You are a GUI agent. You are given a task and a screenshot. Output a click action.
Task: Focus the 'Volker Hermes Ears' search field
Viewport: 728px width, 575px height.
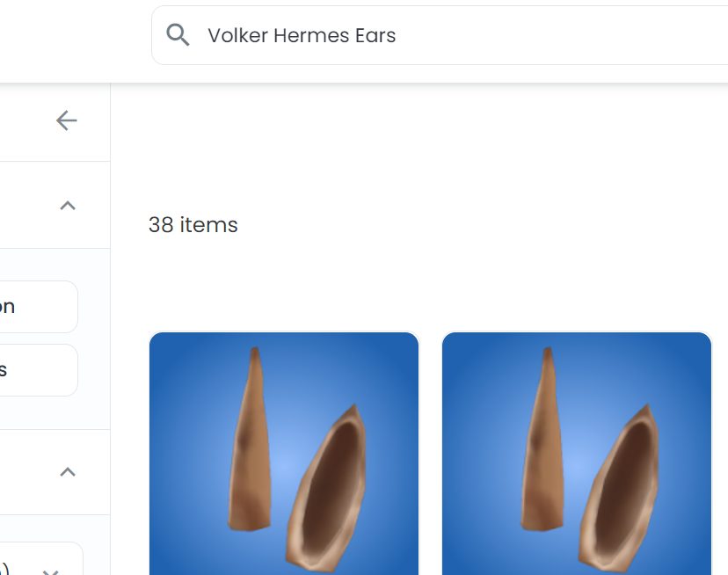click(440, 35)
